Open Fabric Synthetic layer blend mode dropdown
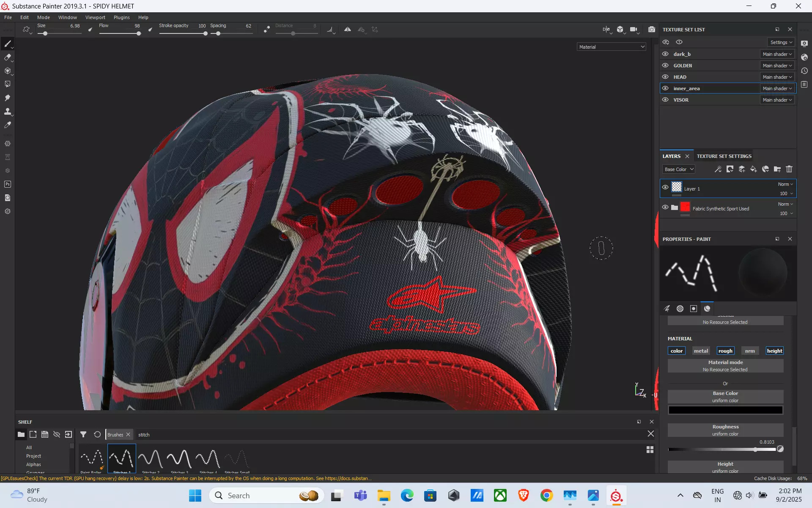This screenshot has width=812, height=508. (x=785, y=204)
